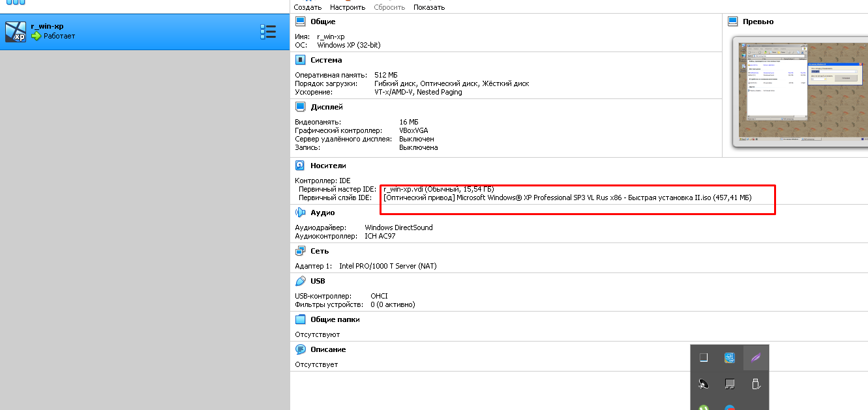Click Настроить in the toolbar

click(348, 7)
